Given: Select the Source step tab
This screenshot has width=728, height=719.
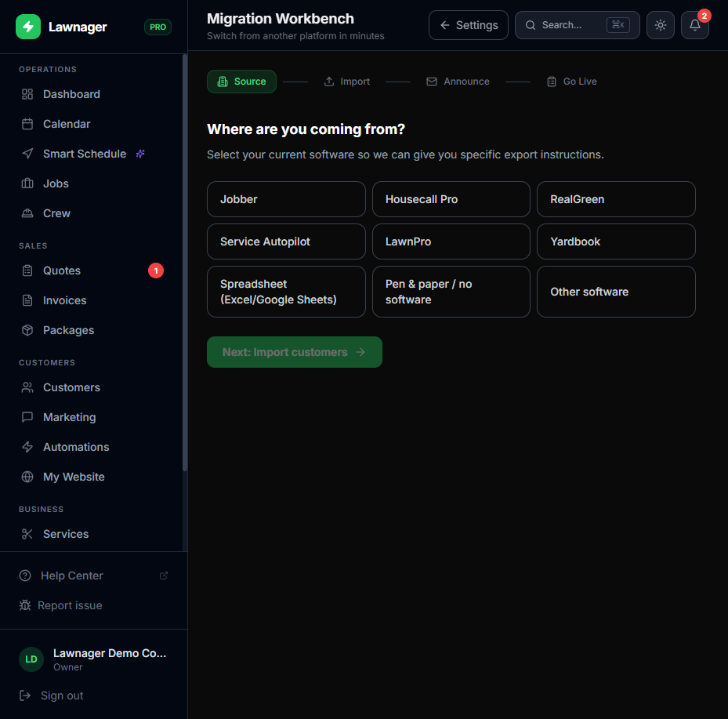Looking at the screenshot, I should 241,82.
